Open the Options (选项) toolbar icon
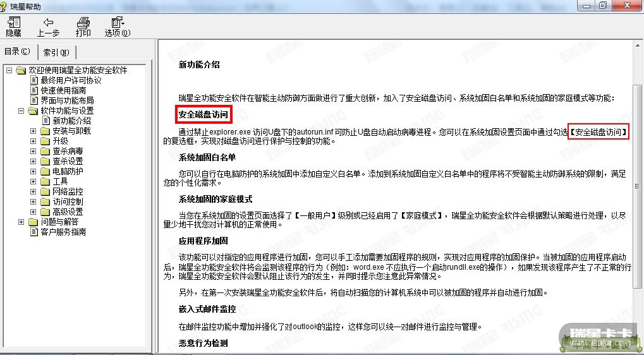Viewport: 644px width, 355px height. click(x=118, y=21)
